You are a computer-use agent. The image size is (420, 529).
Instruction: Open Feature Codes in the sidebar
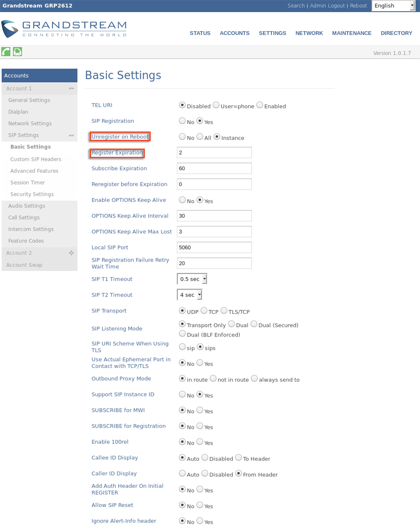pos(26,241)
